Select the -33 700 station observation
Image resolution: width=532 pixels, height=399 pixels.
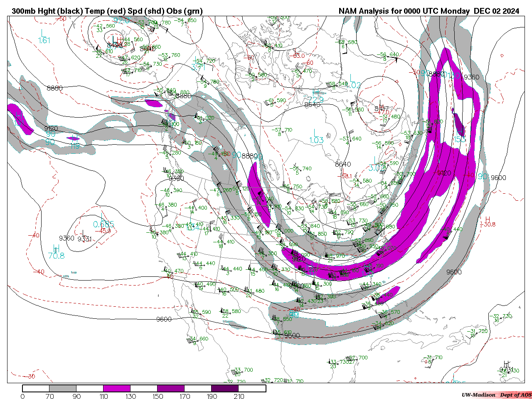coord(243,370)
